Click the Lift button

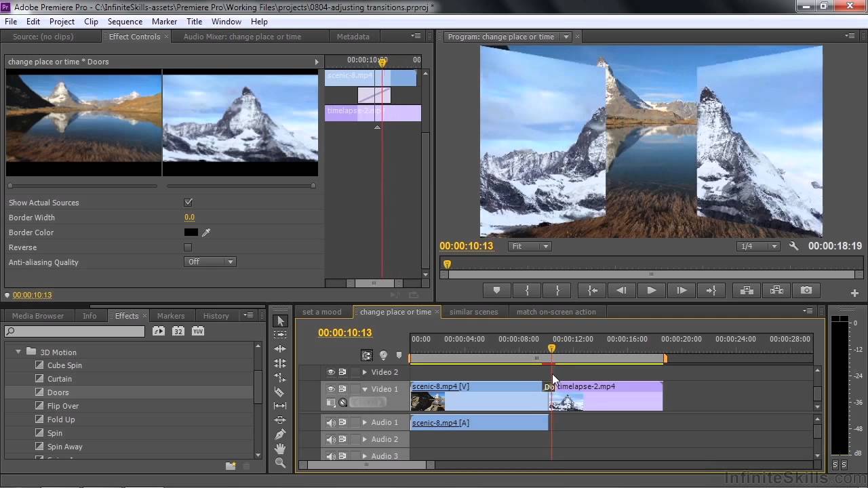coord(747,290)
